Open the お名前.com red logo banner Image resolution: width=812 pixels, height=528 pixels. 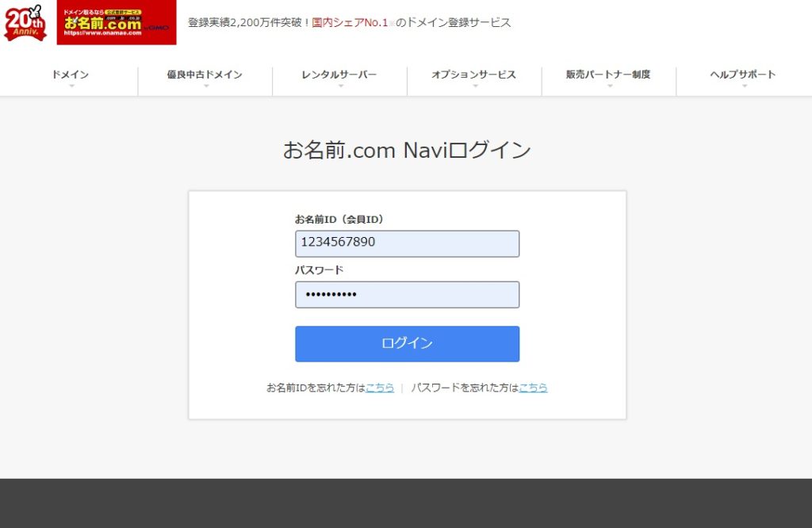(117, 22)
